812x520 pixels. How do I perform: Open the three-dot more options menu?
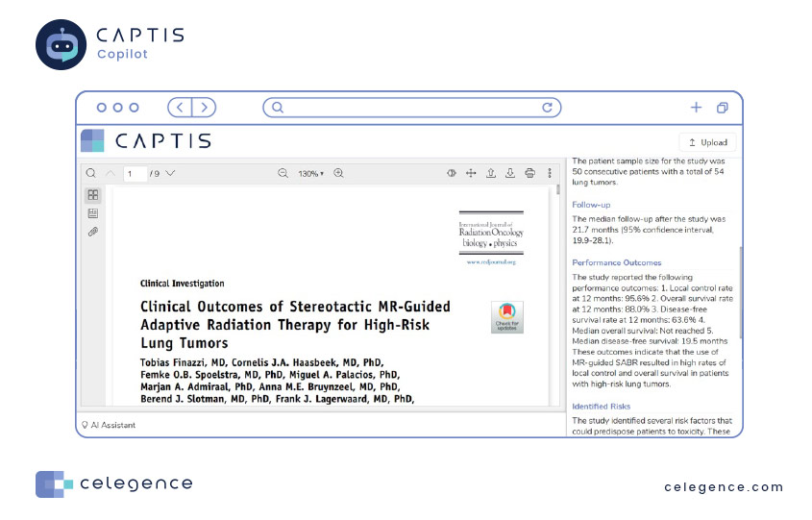(550, 173)
